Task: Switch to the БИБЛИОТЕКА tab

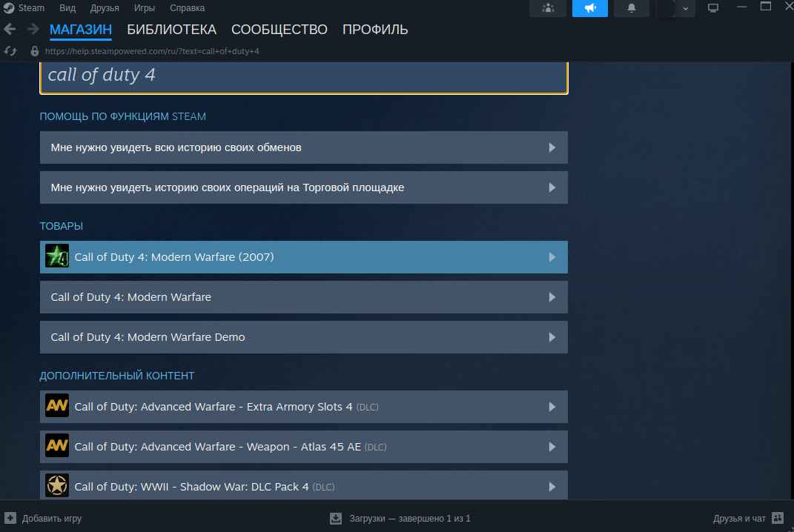Action: point(172,30)
